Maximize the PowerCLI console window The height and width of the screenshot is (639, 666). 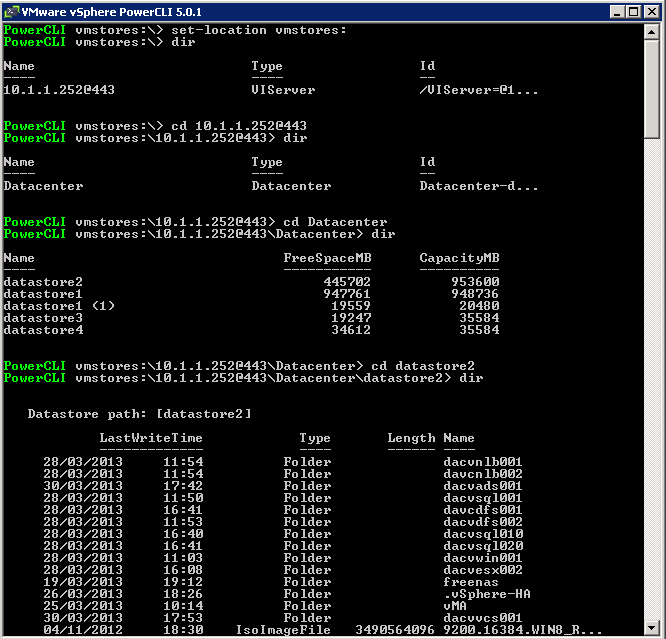coord(633,12)
